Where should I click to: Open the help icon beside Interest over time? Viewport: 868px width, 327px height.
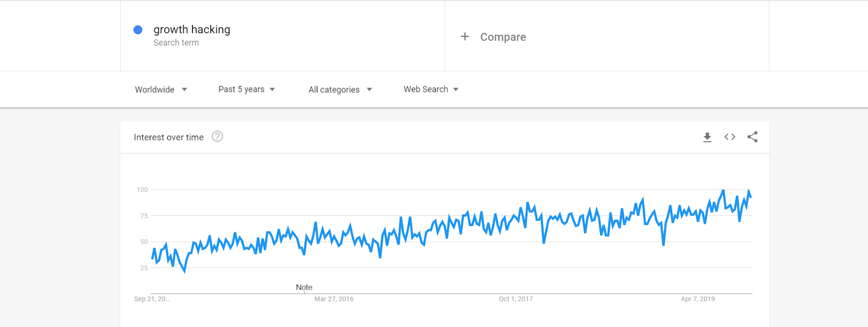tap(217, 137)
